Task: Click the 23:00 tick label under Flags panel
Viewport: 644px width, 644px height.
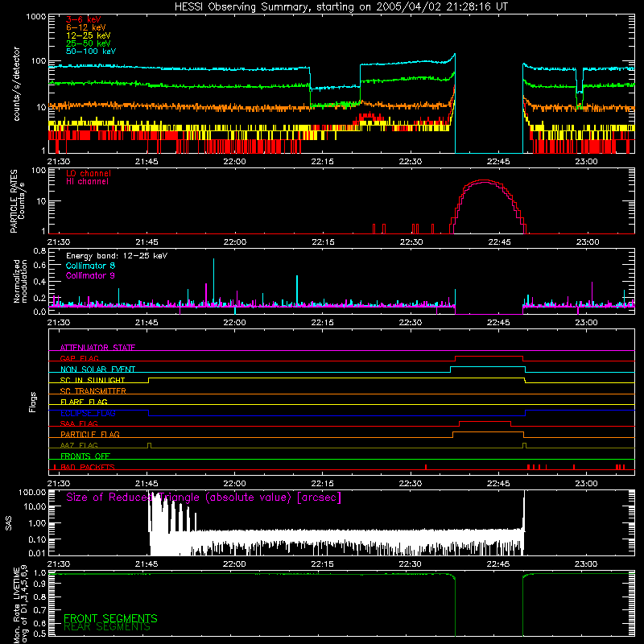Action: (x=587, y=484)
